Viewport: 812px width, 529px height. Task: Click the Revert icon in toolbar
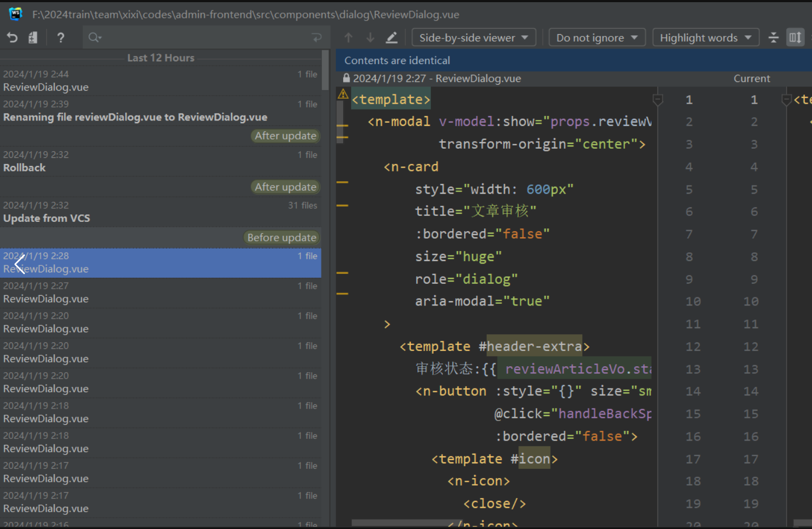pos(12,37)
